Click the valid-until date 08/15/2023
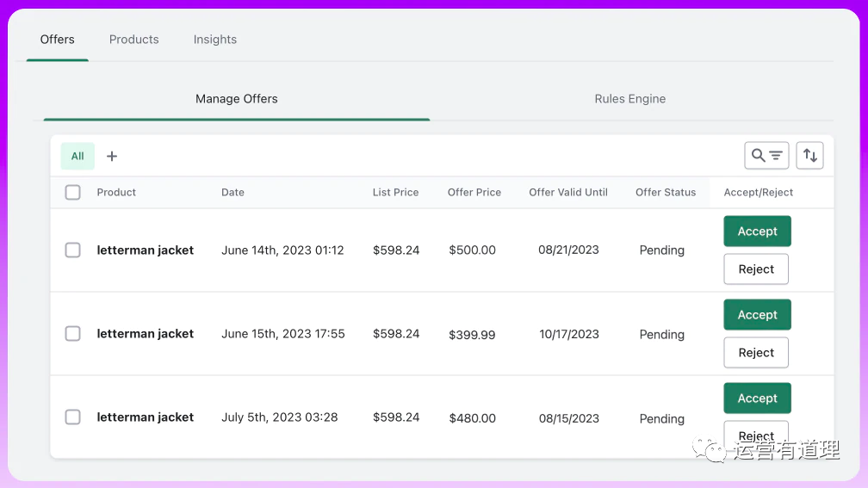 pyautogui.click(x=569, y=418)
